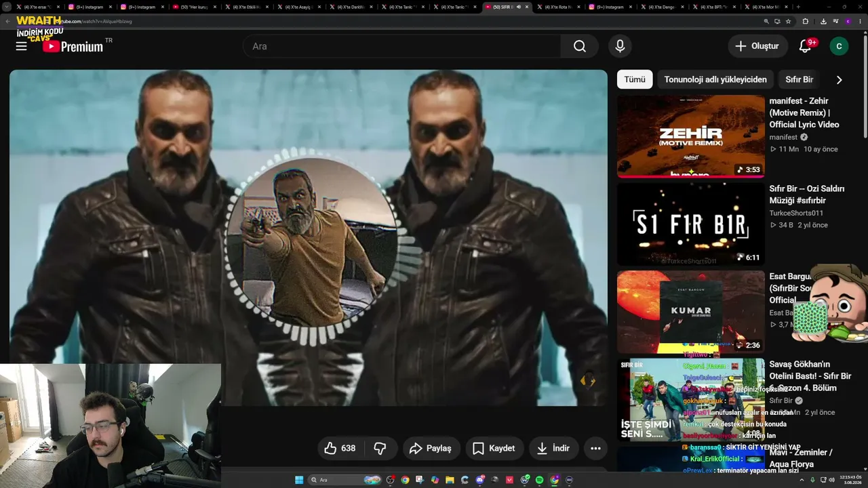The image size is (868, 488).
Task: Switch to the X'te Etkili browser tab
Action: click(246, 7)
